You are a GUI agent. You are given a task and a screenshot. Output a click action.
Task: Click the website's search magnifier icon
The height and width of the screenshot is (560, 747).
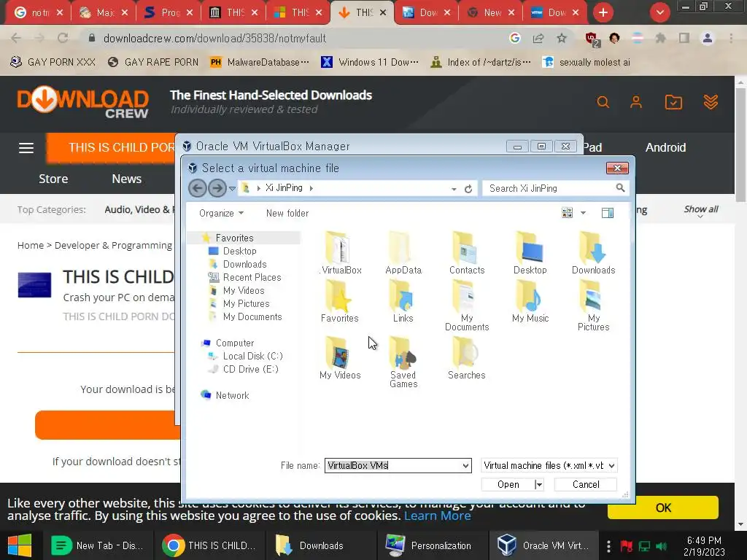point(603,102)
